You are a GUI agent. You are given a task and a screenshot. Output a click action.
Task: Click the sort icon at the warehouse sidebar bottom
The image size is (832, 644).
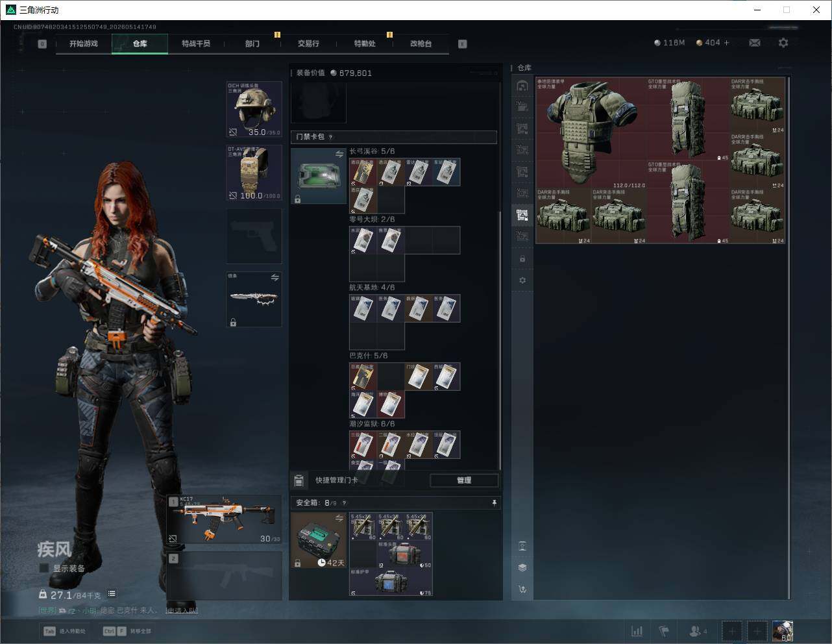(522, 589)
